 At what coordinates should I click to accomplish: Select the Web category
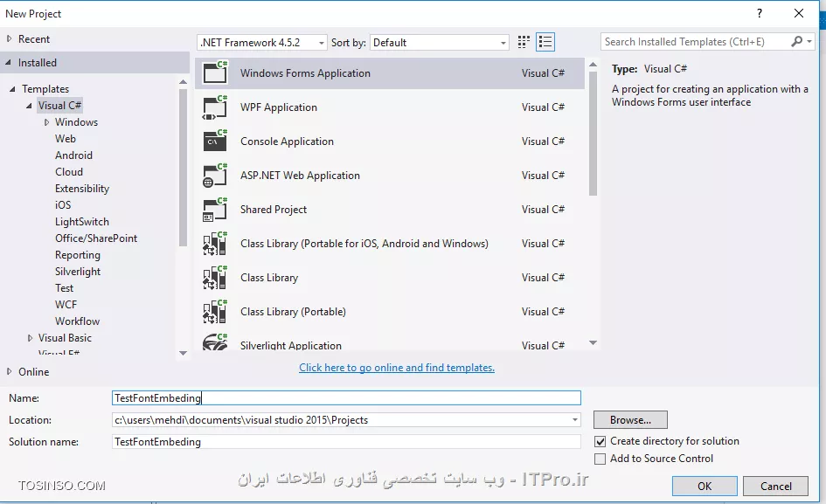pyautogui.click(x=66, y=139)
